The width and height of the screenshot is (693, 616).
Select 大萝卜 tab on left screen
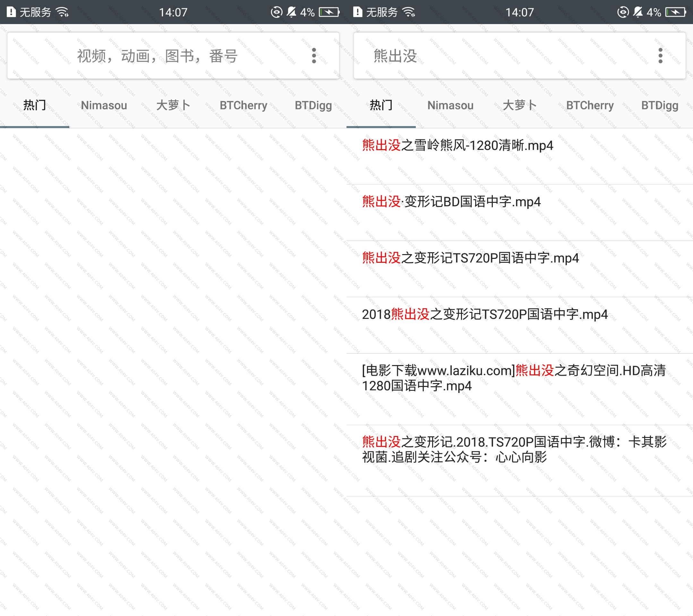[x=173, y=106]
